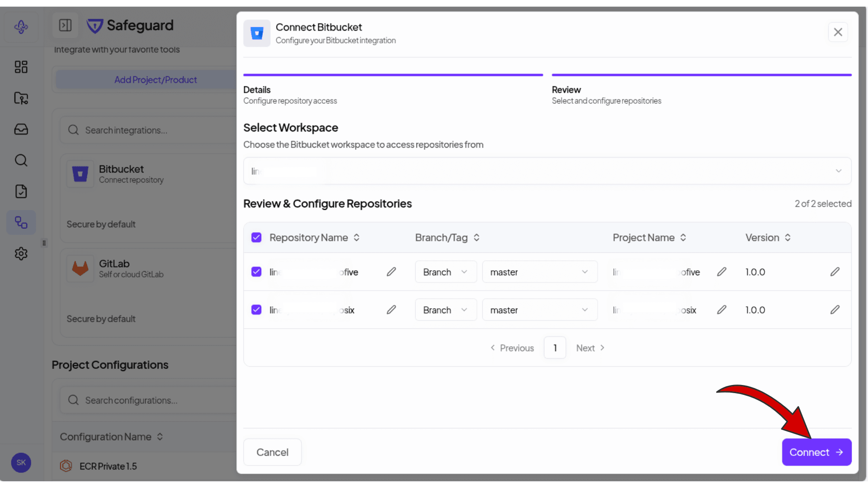Open the dashboard grid icon in sidebar
This screenshot has height=488, width=868.
pyautogui.click(x=21, y=66)
